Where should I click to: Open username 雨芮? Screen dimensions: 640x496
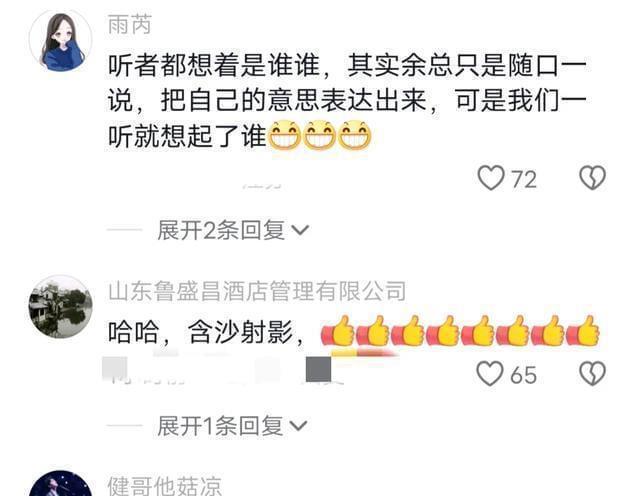coord(129,24)
